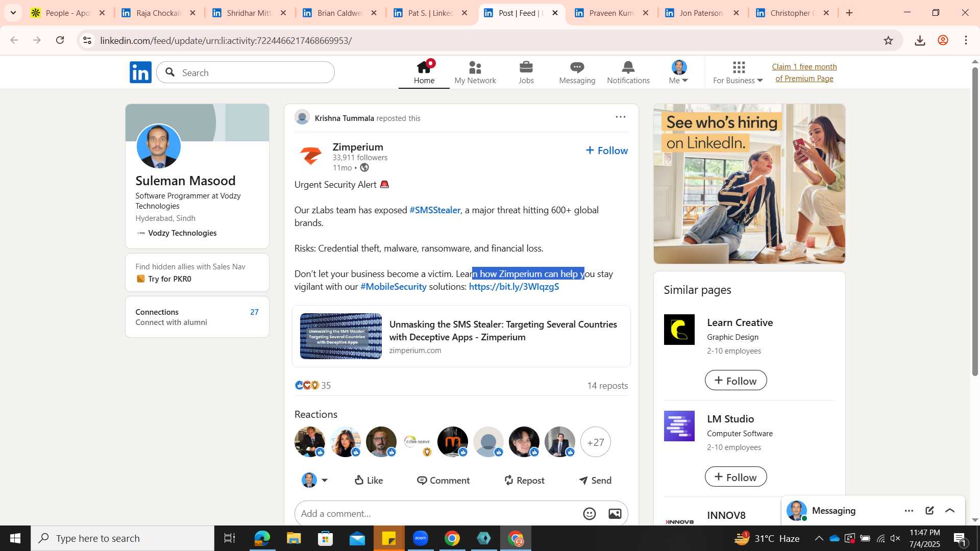Open Suleman Masood's profile name
Screen dimensions: 980x551
[x=185, y=181]
